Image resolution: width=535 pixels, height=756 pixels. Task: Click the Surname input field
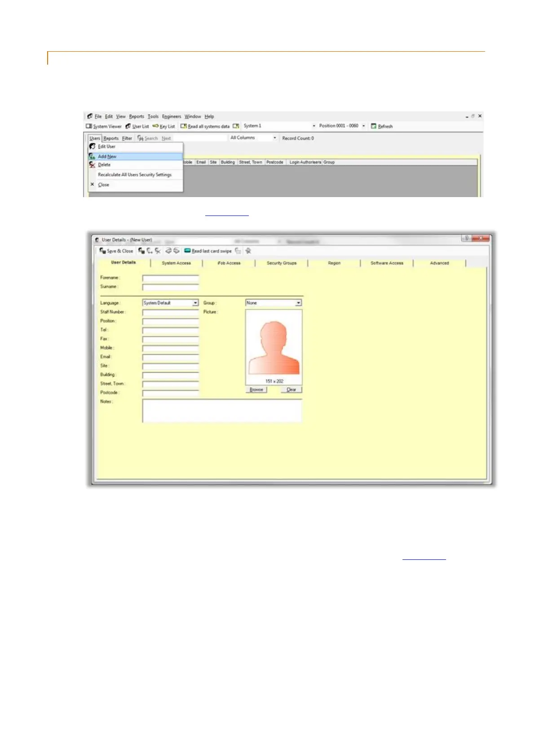171,287
